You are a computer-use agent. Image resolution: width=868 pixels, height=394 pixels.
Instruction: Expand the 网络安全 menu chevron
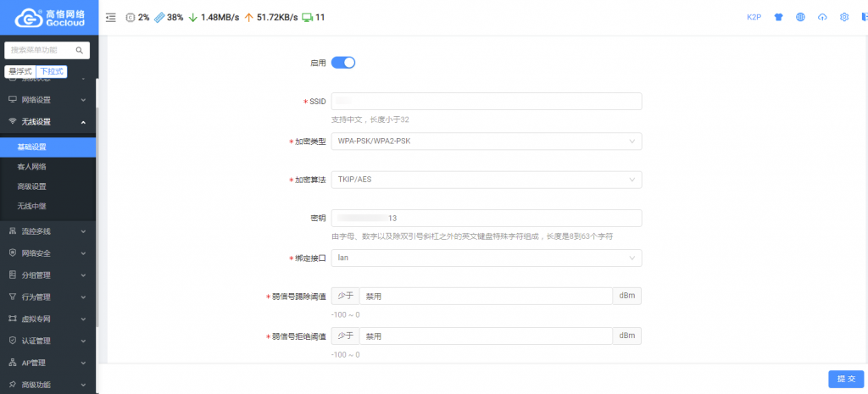(83, 253)
